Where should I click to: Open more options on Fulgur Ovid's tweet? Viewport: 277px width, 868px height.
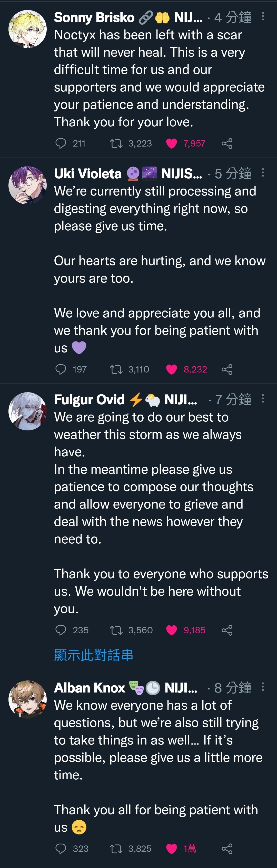tap(263, 399)
